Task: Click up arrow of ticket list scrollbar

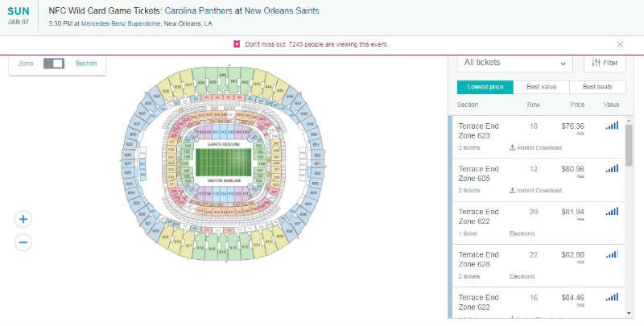Action: 629,121
